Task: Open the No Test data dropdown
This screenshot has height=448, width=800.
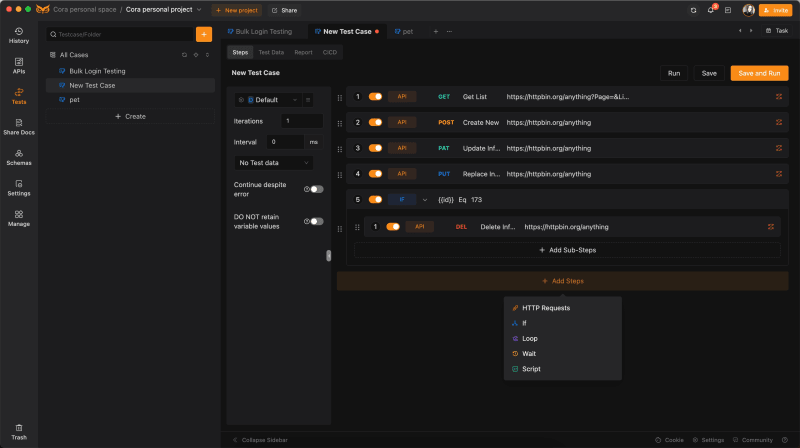Action: point(274,163)
